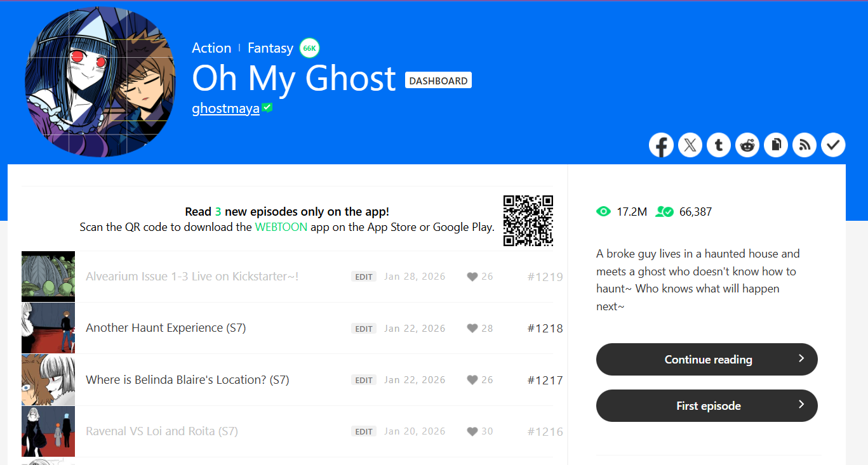
Task: Share the series on Tumblr
Action: [719, 145]
